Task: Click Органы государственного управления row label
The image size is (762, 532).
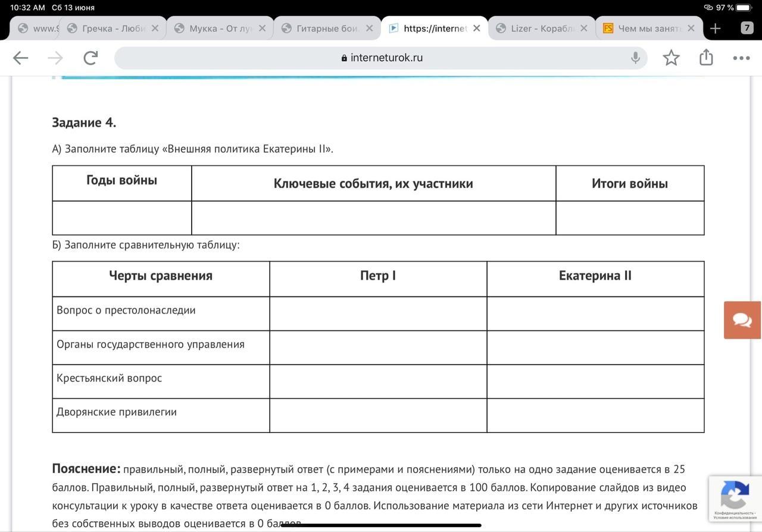Action: point(151,345)
